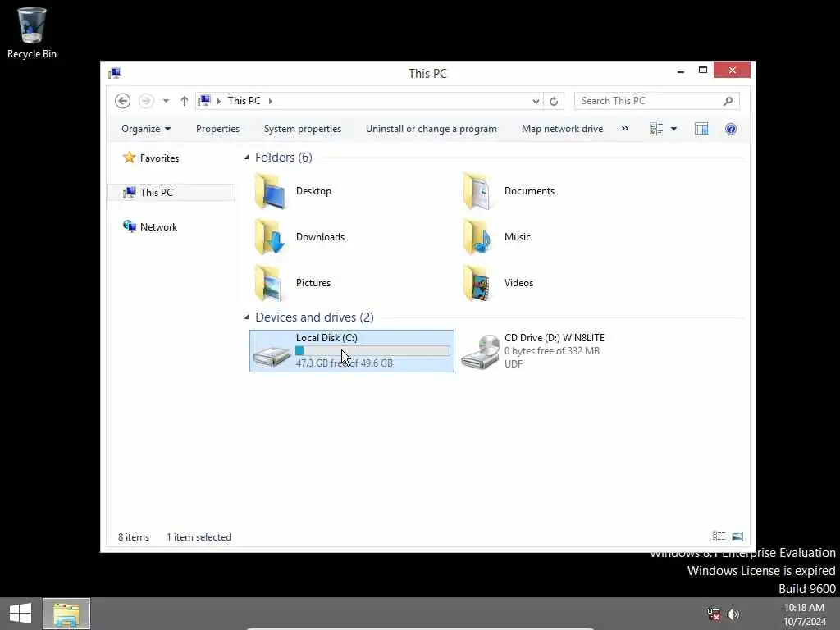
Task: Show more commands overflow chevron
Action: (624, 129)
